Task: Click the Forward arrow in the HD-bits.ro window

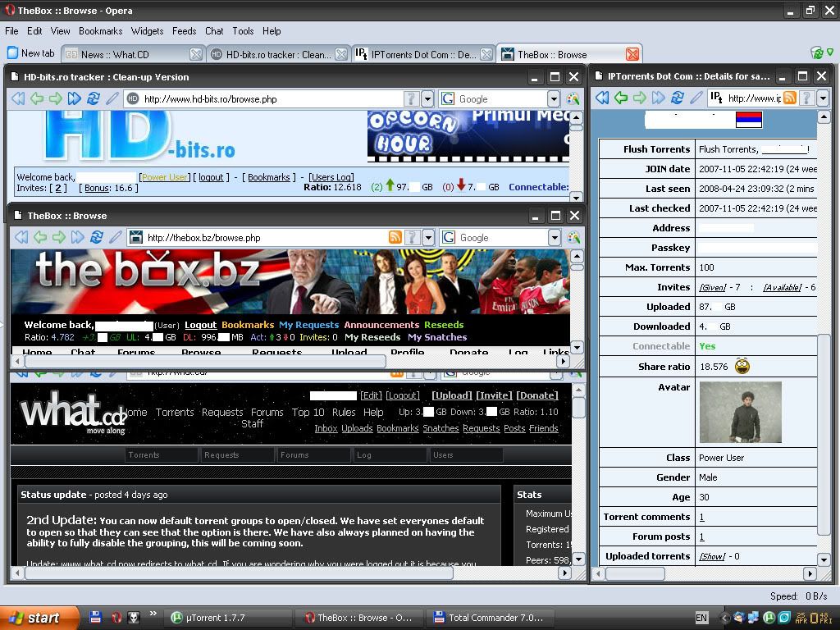Action: click(55, 98)
